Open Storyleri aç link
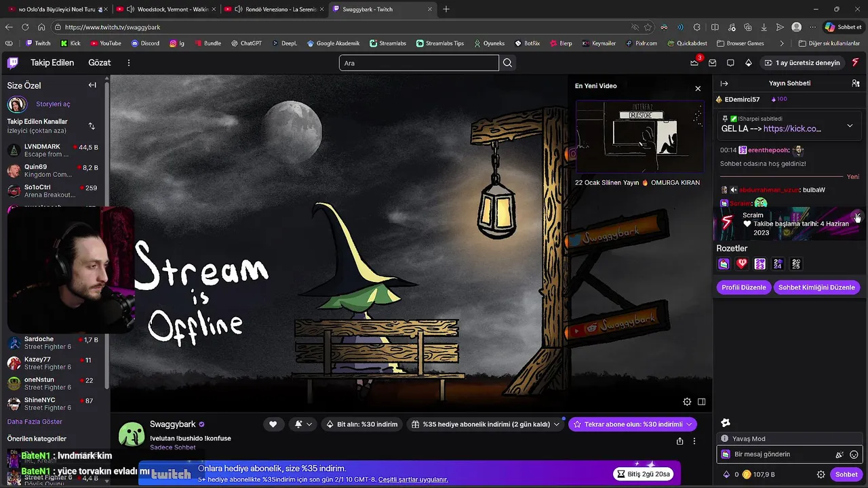Screen dimensions: 868x488 [x=53, y=104]
